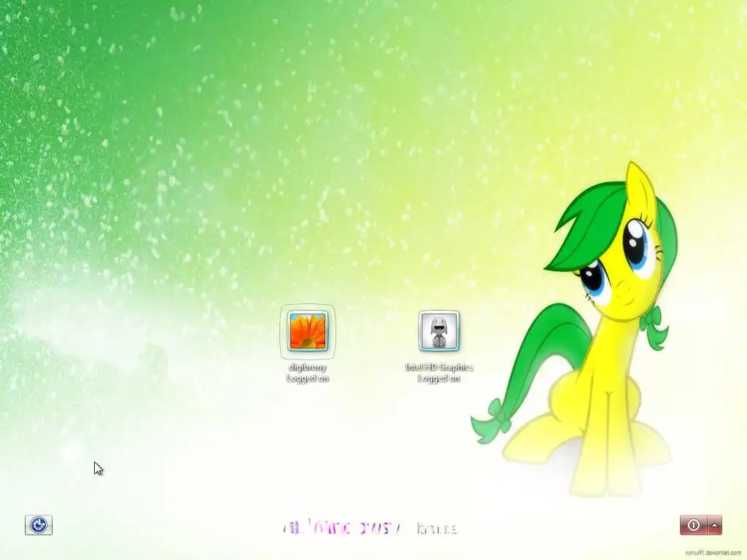Choose the Intel HD Graphics account picture
Screen dimensions: 747x560
(x=438, y=331)
